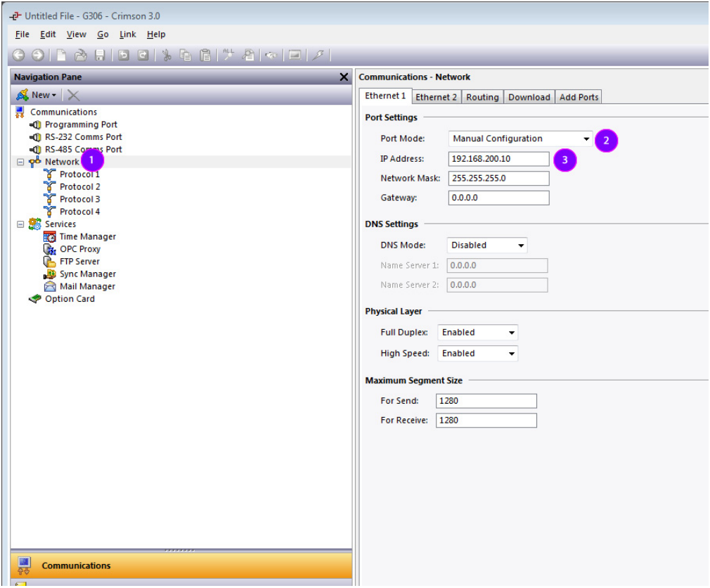This screenshot has width=710, height=588.
Task: Click the ALL search toolbar icon
Action: tap(228, 56)
